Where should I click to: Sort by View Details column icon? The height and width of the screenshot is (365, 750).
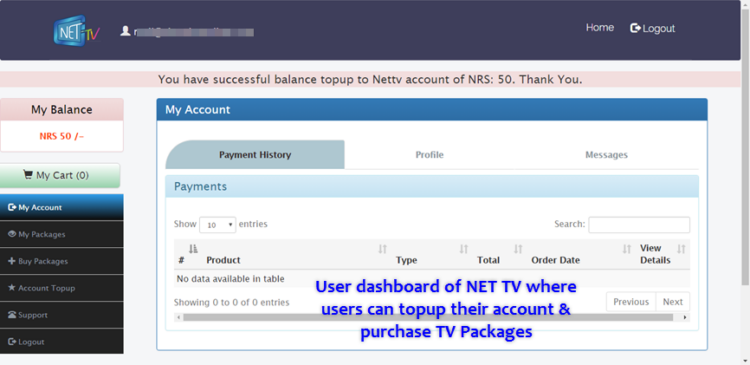pos(681,249)
